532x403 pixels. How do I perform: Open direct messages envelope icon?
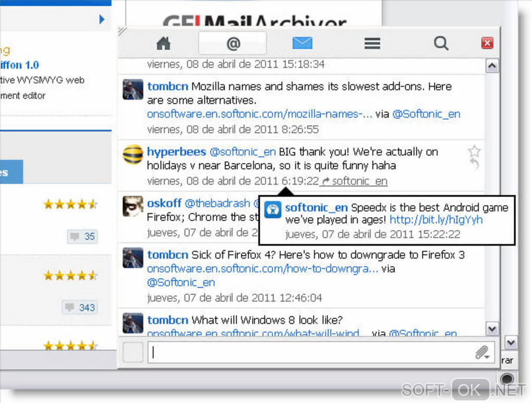click(x=302, y=43)
